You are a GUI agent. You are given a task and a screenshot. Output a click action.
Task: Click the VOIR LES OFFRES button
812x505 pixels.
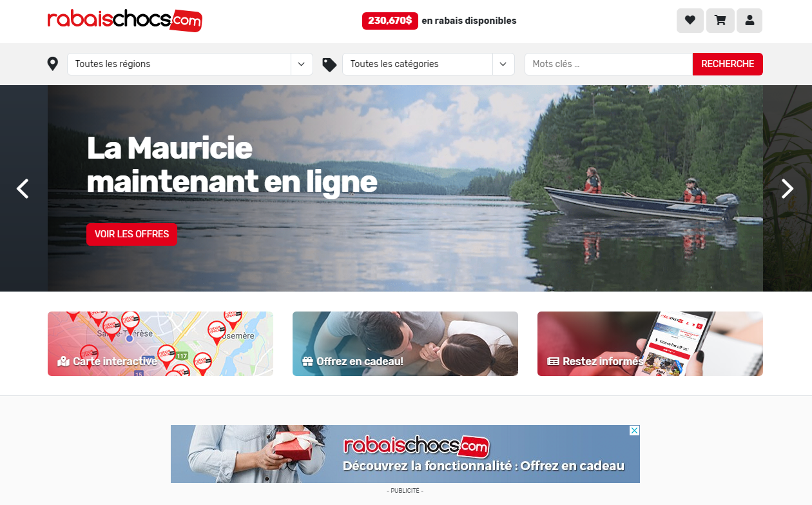coord(131,234)
